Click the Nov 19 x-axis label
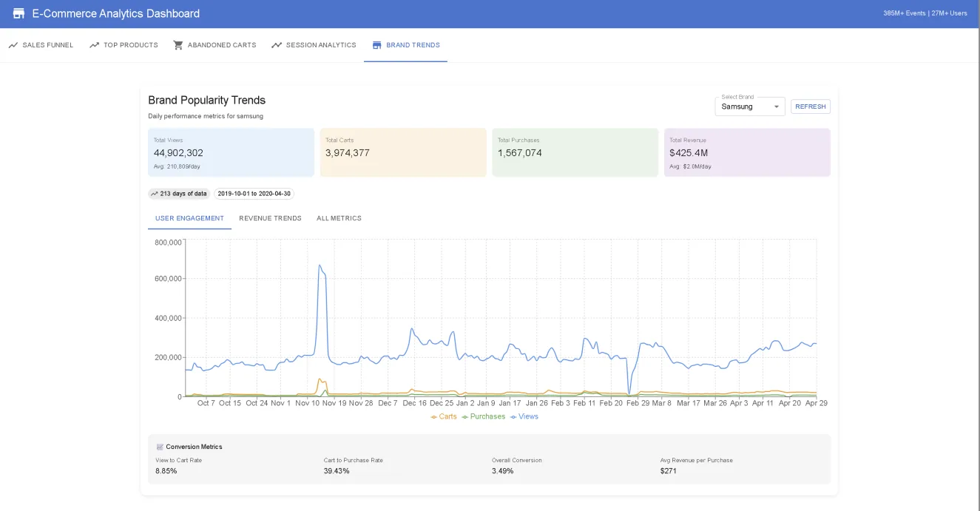 334,404
